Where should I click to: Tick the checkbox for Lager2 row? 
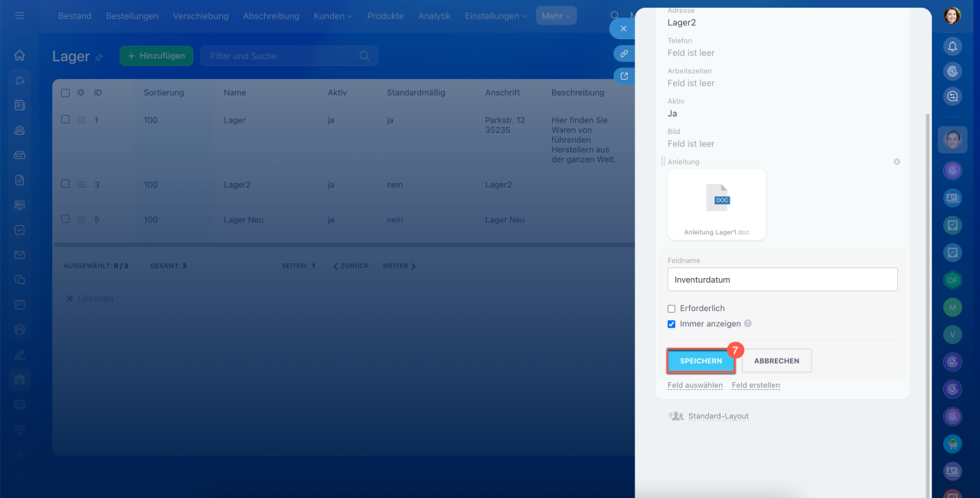pos(65,185)
